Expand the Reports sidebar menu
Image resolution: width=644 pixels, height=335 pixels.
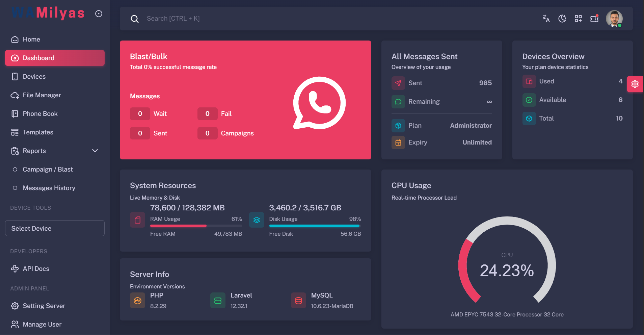[95, 151]
